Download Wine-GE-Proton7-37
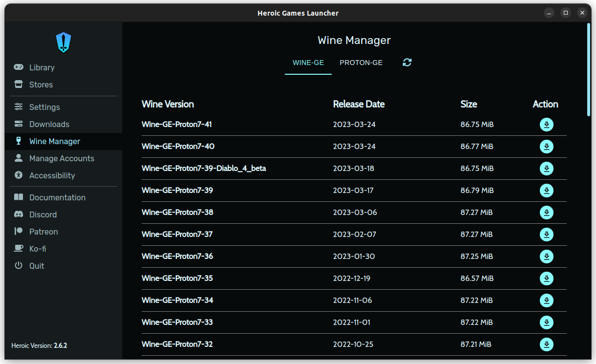Viewport: 596px width, 364px height. point(547,235)
